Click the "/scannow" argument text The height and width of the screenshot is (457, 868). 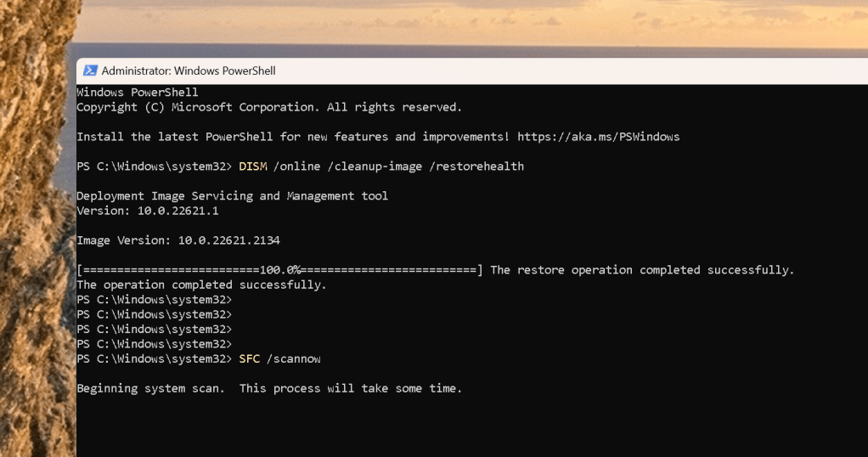(293, 359)
